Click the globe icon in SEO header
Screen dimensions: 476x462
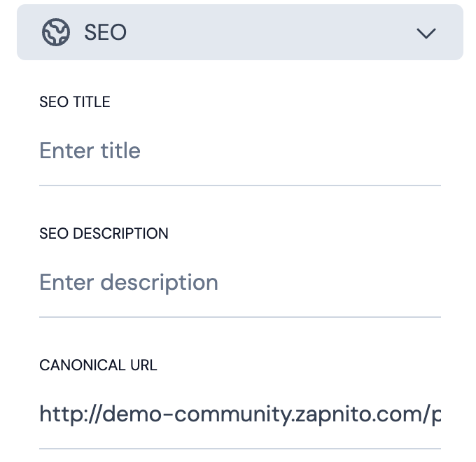(55, 32)
